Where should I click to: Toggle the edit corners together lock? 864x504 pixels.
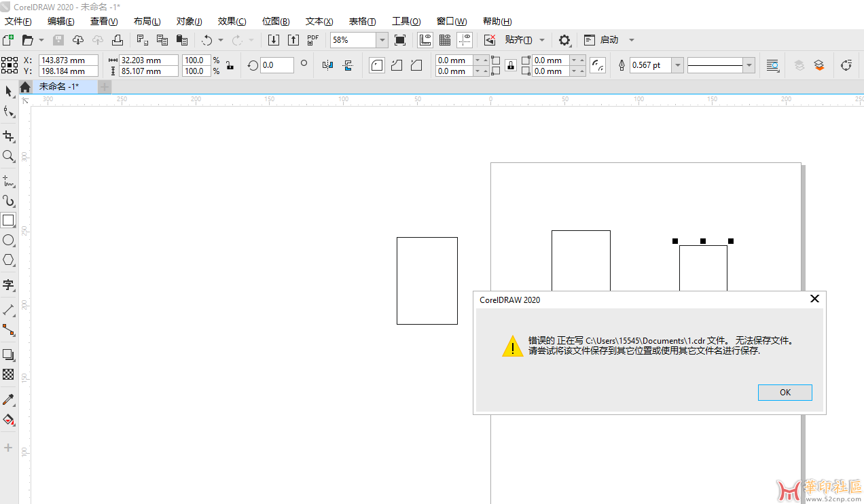pyautogui.click(x=510, y=65)
